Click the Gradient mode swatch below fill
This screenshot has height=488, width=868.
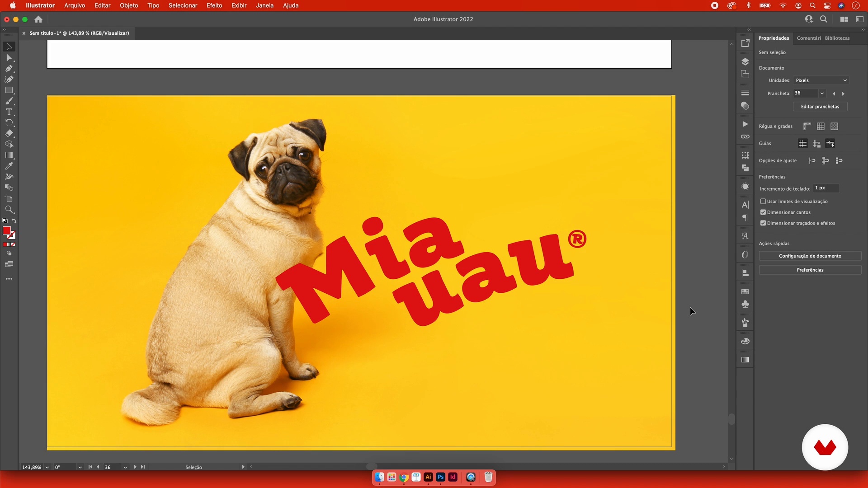pyautogui.click(x=9, y=244)
